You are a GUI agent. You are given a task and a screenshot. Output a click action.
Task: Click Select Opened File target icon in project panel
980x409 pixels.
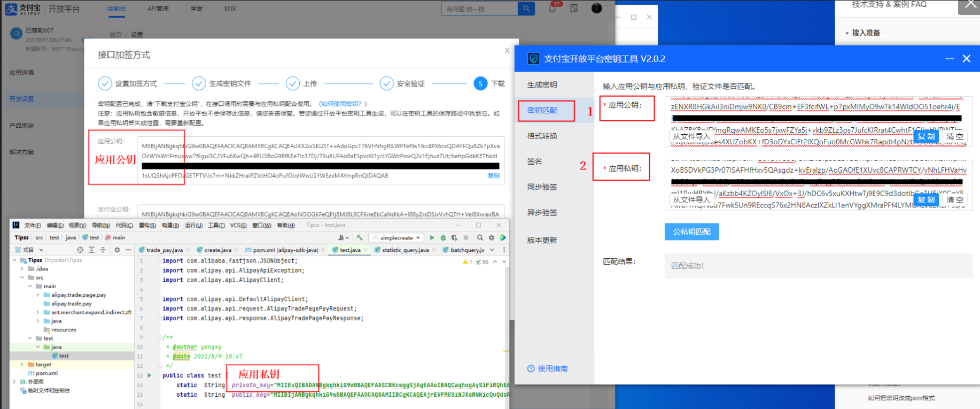coord(80,250)
